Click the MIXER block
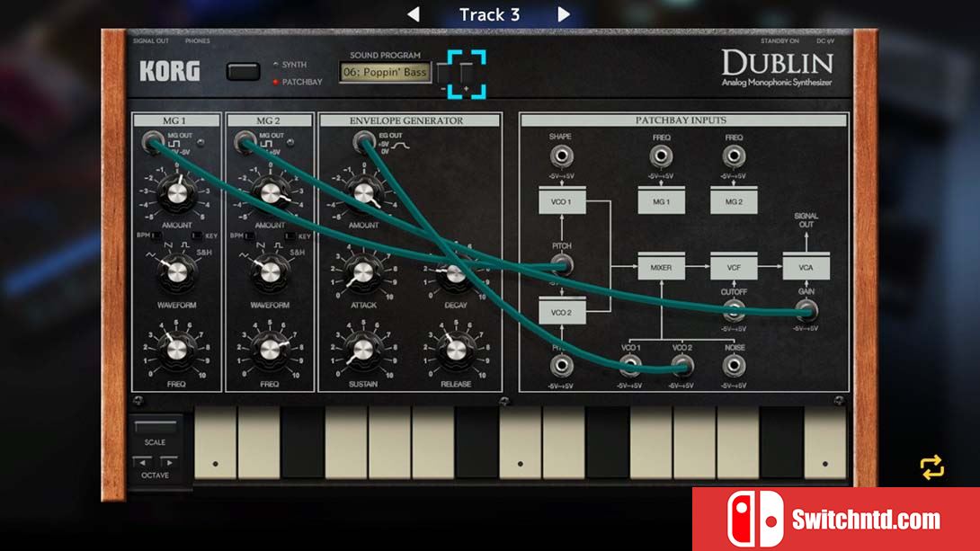980x551 pixels. point(661,267)
